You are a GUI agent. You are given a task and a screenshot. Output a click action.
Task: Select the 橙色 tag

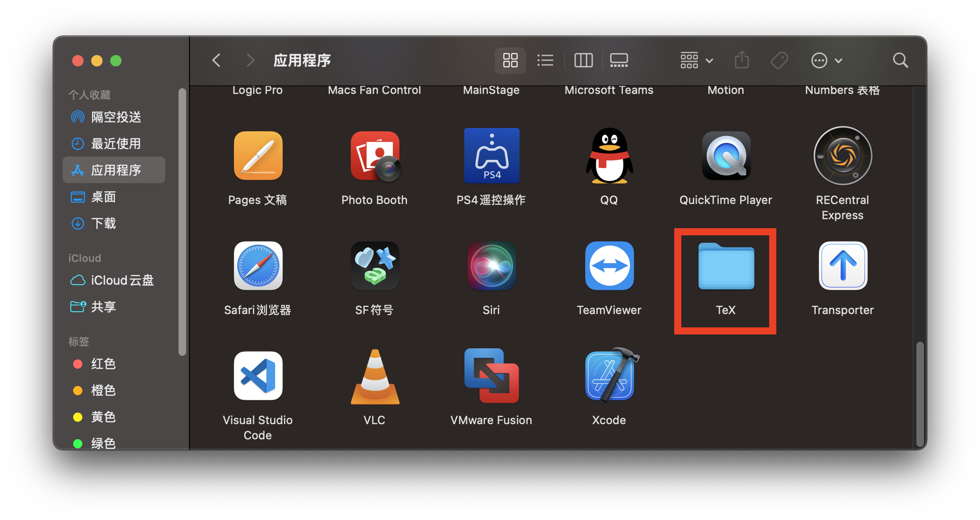coord(114,390)
